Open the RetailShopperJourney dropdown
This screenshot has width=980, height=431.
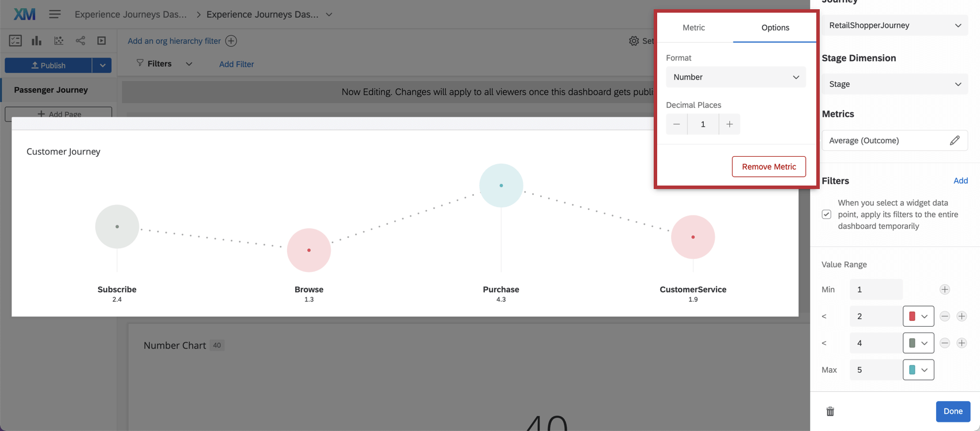pos(895,25)
